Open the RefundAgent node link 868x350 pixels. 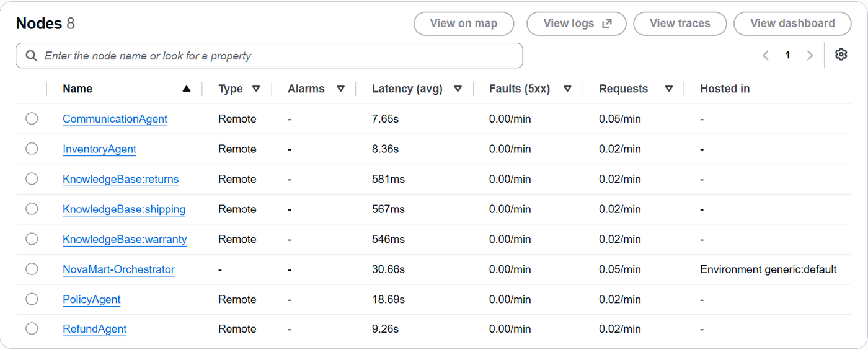(x=94, y=329)
